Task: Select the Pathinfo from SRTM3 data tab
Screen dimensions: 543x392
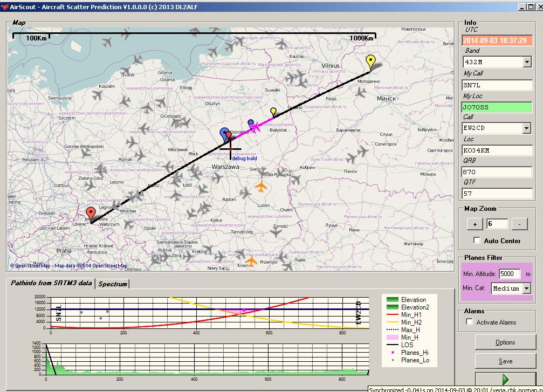Action: click(51, 283)
